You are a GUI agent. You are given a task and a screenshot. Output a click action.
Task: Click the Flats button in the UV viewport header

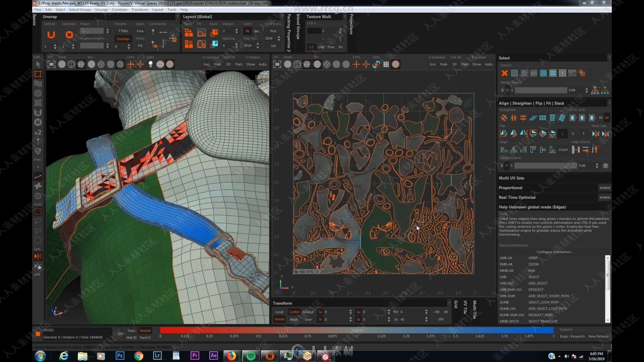tap(465, 64)
